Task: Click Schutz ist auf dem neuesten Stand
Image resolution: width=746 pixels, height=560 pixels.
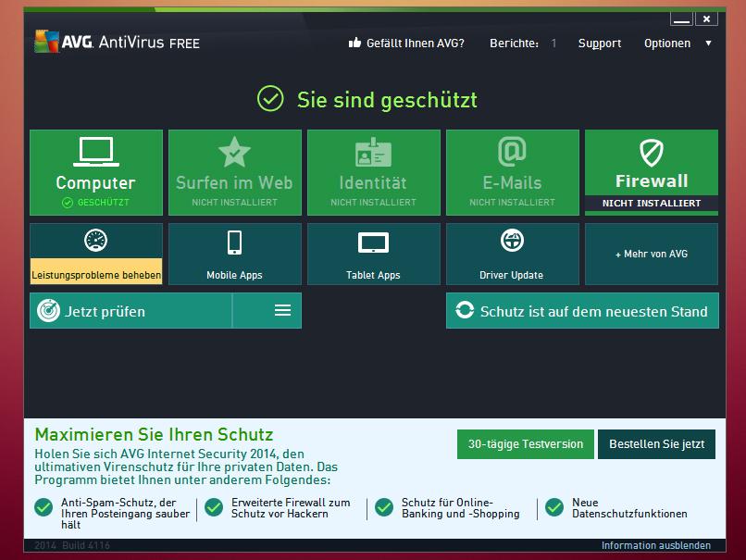Action: tap(582, 311)
